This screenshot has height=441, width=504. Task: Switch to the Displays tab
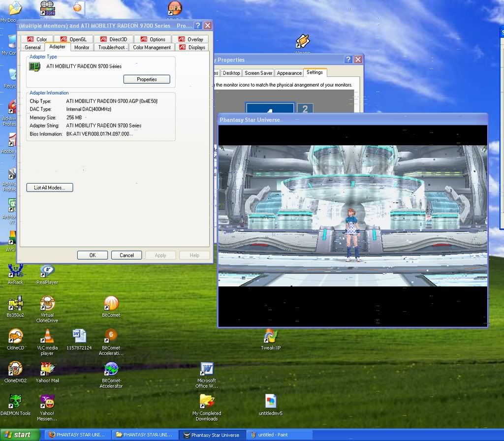coord(192,47)
